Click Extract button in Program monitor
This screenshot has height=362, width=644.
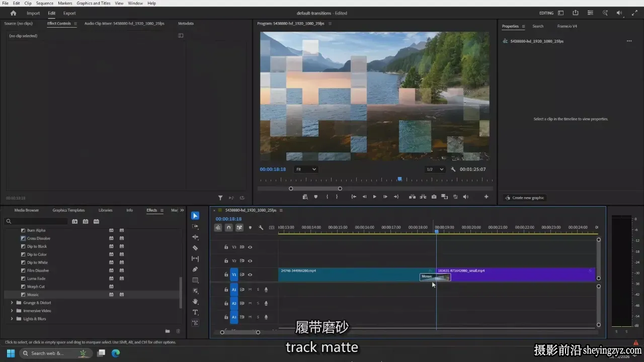(423, 197)
